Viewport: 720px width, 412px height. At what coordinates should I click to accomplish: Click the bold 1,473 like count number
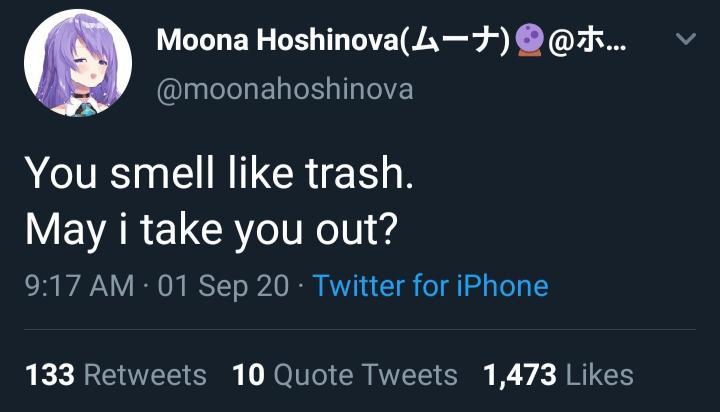point(520,375)
